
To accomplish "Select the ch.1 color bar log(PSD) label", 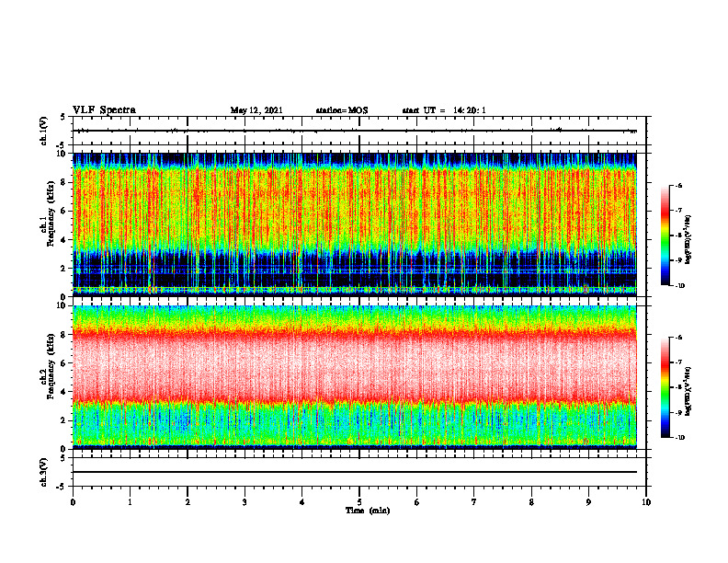I will pyautogui.click(x=688, y=240).
